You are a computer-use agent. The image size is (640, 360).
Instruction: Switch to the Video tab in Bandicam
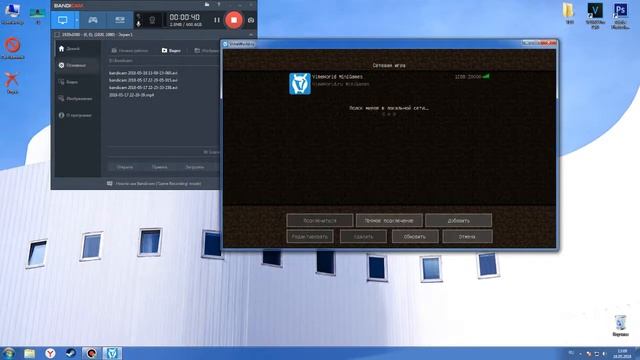click(171, 51)
